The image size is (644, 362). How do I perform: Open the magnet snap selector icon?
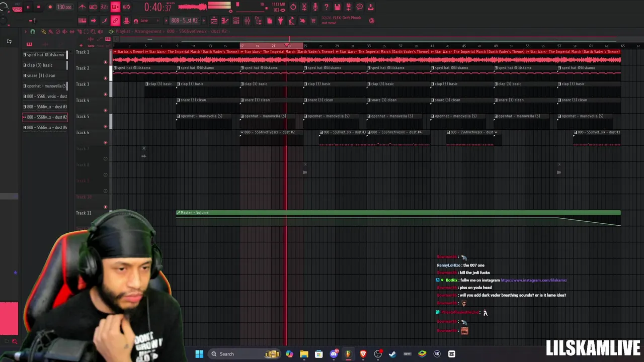pyautogui.click(x=136, y=21)
